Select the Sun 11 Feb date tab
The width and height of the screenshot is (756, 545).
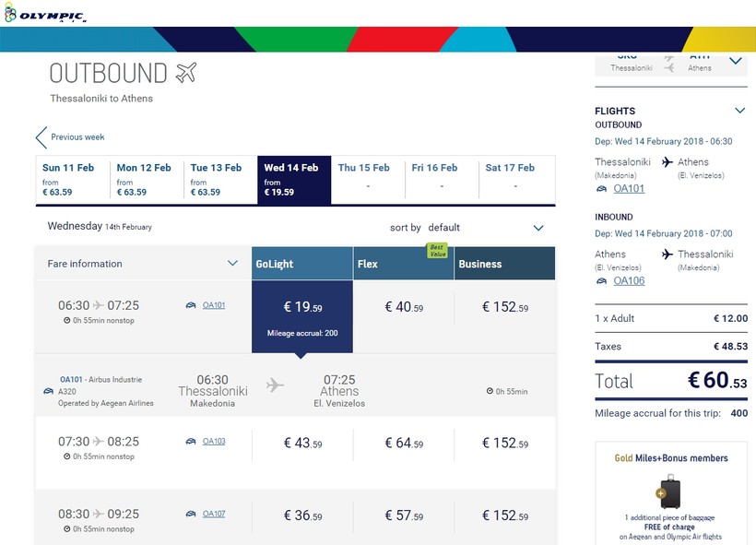tap(73, 180)
